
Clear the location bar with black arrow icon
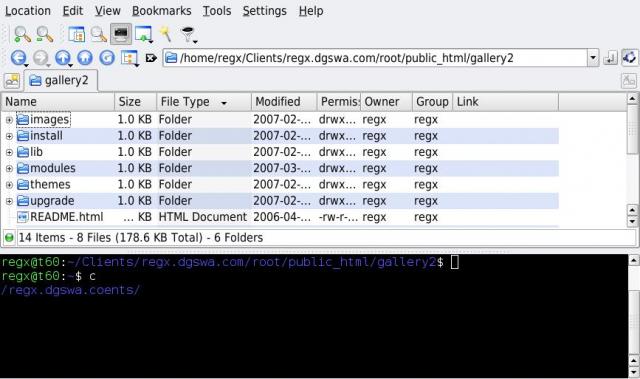tap(151, 58)
